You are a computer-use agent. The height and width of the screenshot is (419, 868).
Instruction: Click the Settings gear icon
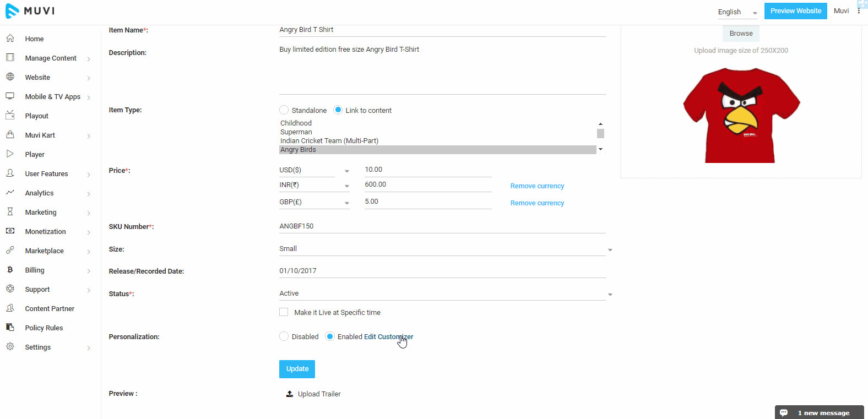click(x=10, y=346)
